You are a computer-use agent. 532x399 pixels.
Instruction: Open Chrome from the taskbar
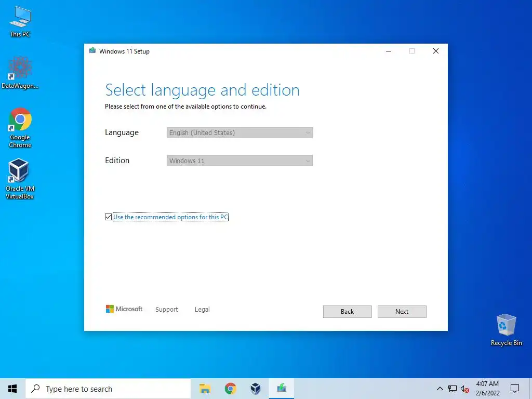coord(230,389)
